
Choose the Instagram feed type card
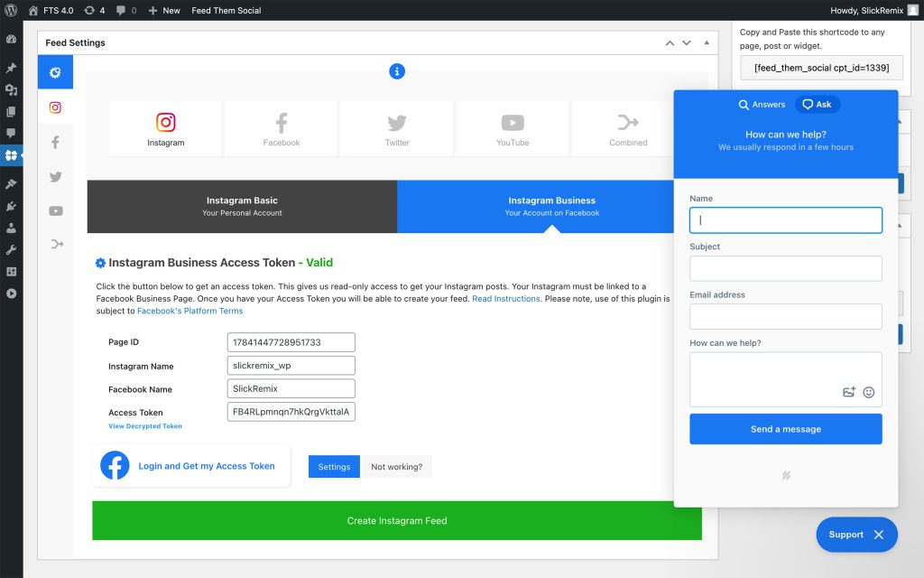(x=166, y=128)
